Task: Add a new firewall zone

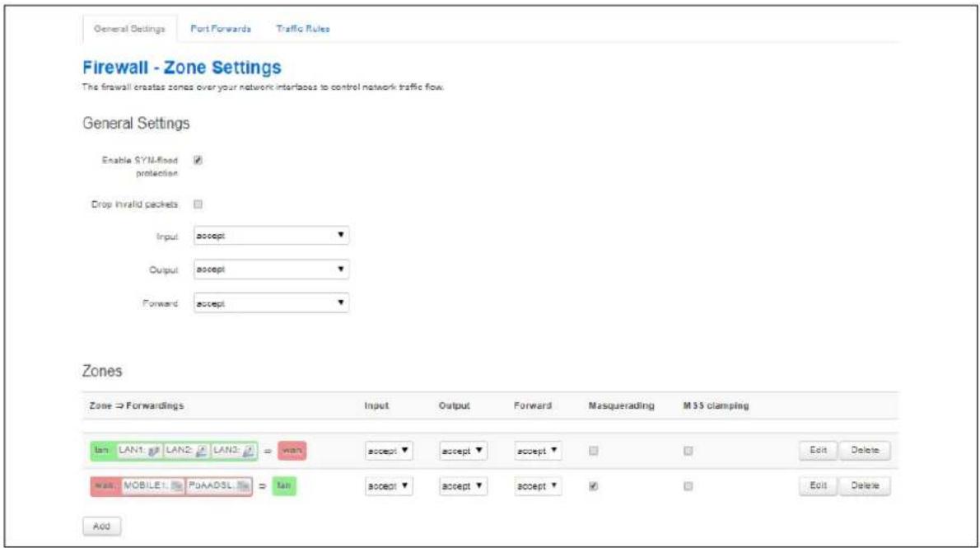Action: tap(101, 526)
